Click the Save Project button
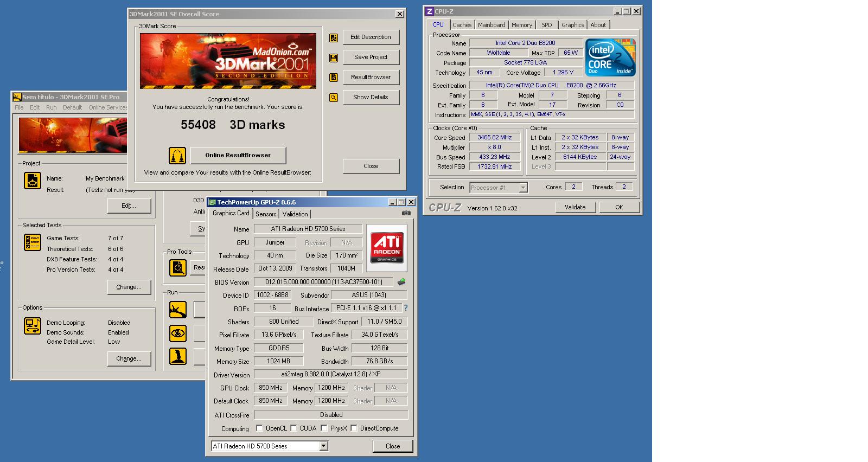Image resolution: width=868 pixels, height=462 pixels. point(371,57)
